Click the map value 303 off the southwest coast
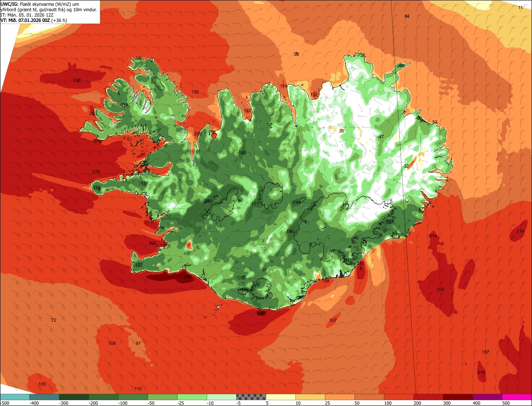 (153, 243)
